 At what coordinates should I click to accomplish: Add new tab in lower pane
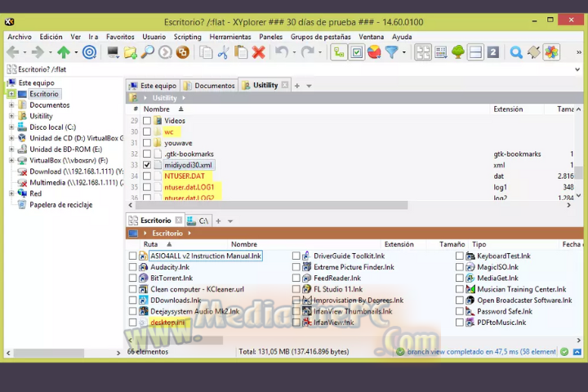pyautogui.click(x=218, y=221)
